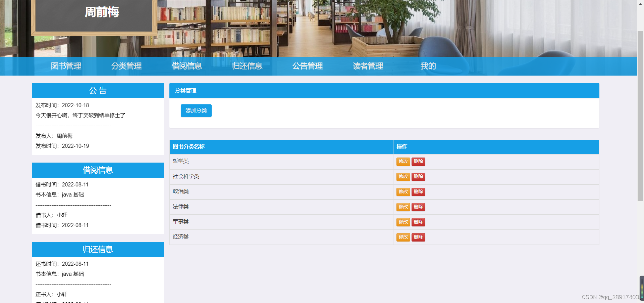Delete the 经济类 category entry

click(418, 237)
